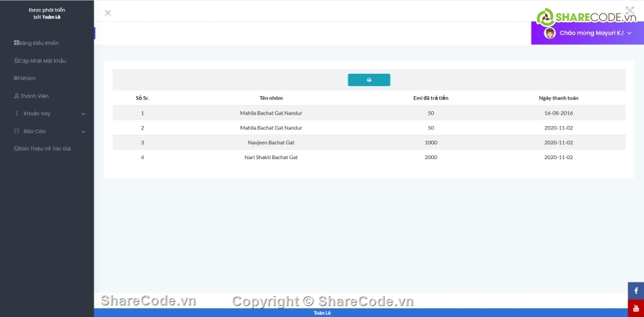Screen dimensions: 644x317
Task: Select the Cập Nhật Mật Khẩu menu item
Action: click(x=43, y=61)
